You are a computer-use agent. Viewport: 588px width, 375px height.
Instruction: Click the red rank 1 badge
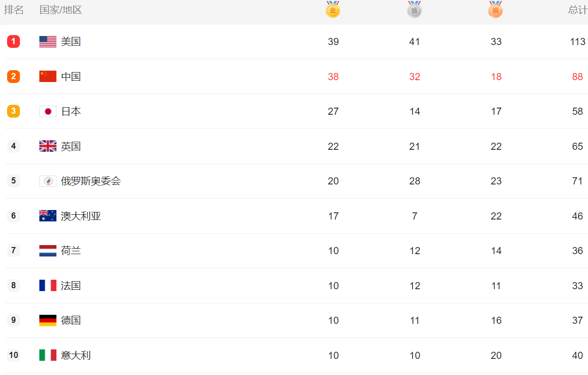click(x=13, y=41)
